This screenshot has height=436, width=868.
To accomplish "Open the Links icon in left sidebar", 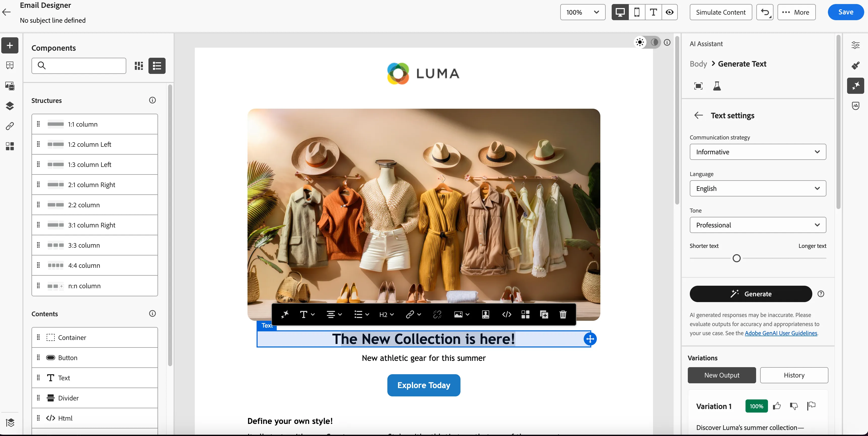I will [x=10, y=126].
